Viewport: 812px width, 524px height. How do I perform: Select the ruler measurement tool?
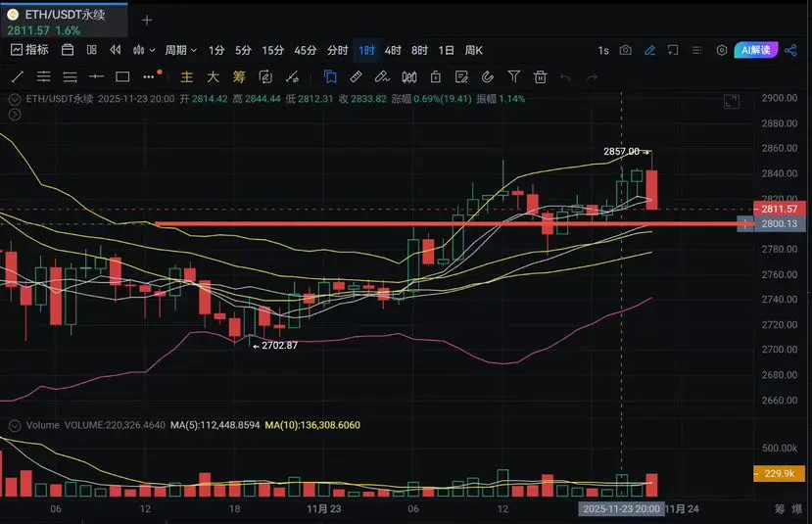(356, 77)
